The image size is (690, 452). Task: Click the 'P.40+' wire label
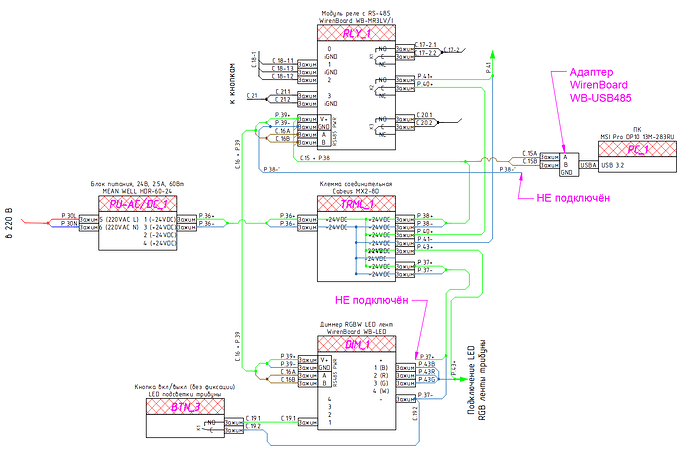point(425,84)
